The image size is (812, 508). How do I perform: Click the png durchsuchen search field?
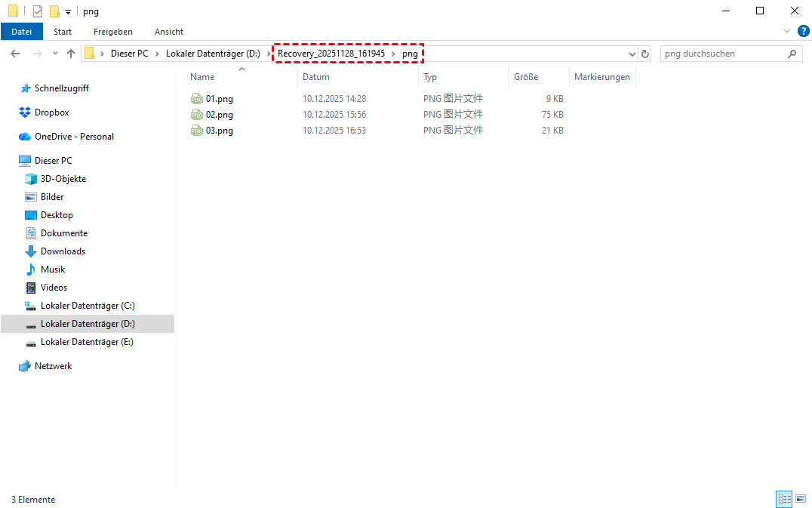721,54
